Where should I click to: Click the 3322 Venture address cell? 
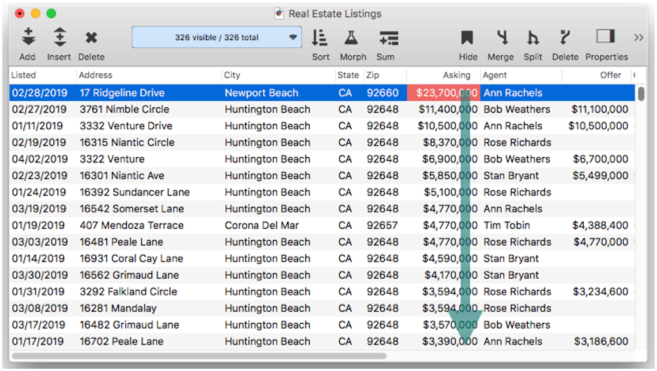click(112, 159)
